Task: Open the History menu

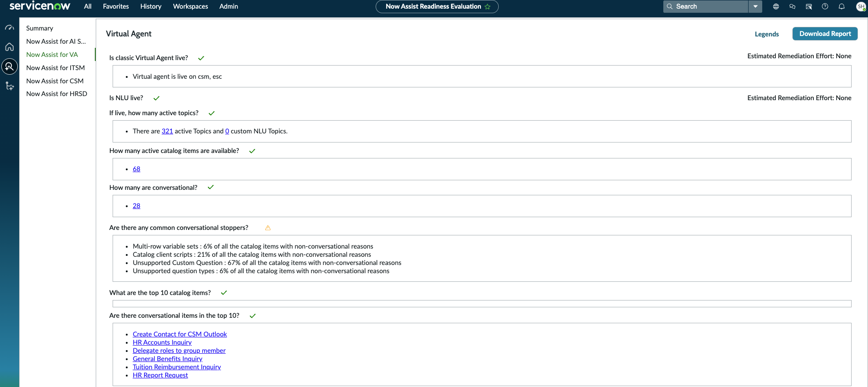Action: 151,6
